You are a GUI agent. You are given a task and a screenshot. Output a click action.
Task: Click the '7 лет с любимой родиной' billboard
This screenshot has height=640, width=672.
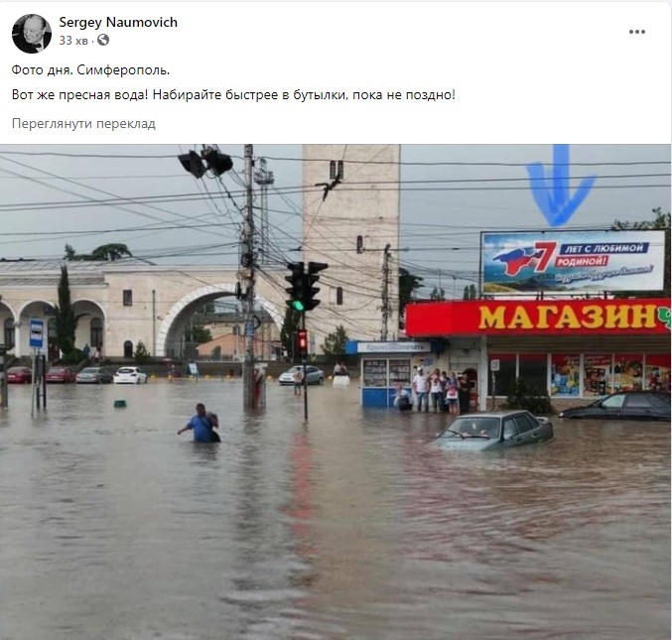(x=573, y=262)
